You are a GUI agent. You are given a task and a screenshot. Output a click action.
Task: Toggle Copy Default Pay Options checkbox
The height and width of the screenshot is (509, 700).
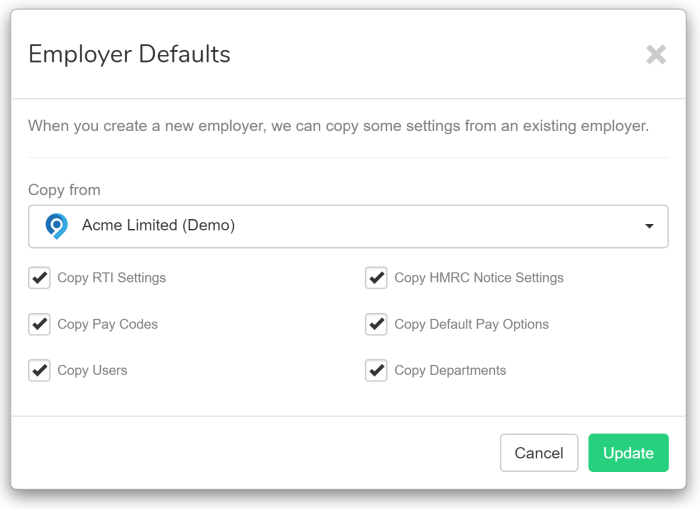coord(376,324)
